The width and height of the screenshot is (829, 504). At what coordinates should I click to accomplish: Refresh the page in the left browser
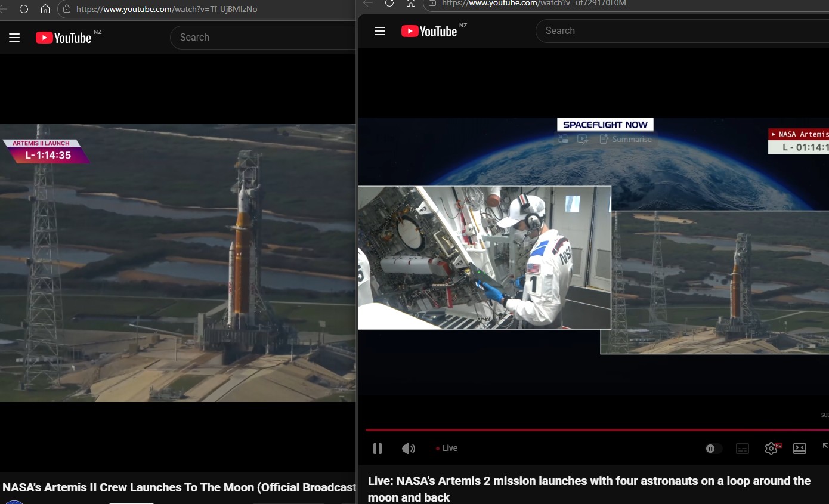tap(24, 9)
